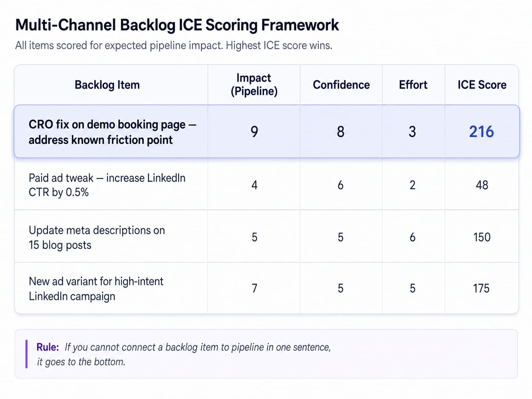Click Impact value 5 in meta descriptions row
This screenshot has width=532, height=399.
pos(255,237)
